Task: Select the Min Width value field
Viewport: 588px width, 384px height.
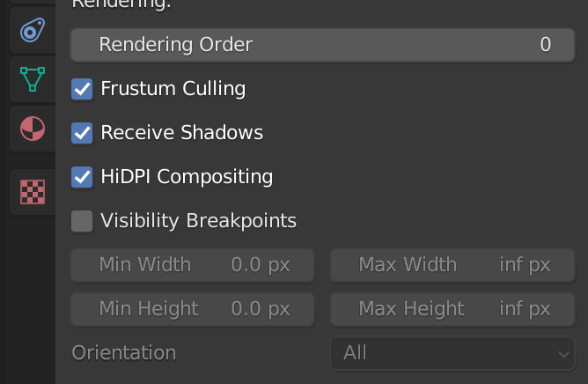Action: tap(193, 265)
